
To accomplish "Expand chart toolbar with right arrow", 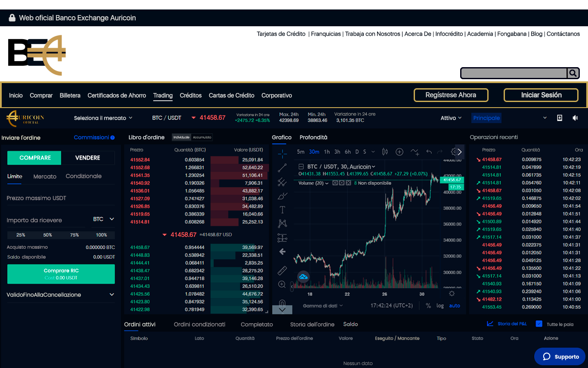I will click(x=459, y=152).
